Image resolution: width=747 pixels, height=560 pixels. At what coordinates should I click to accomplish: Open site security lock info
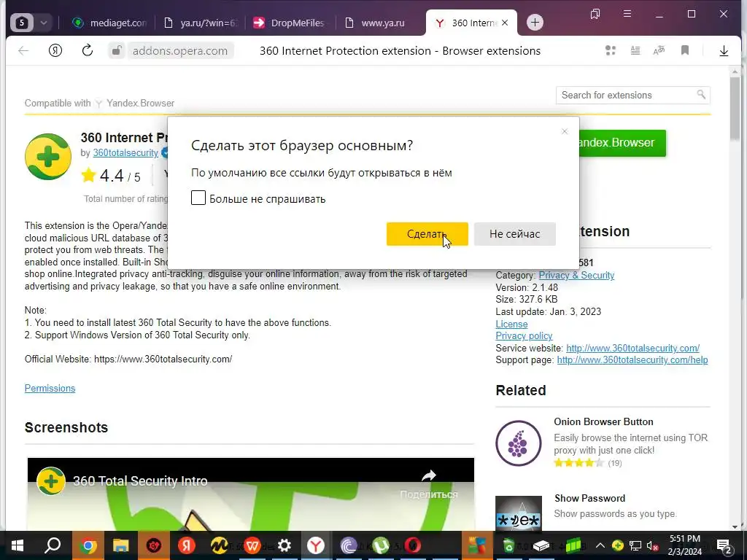116,50
